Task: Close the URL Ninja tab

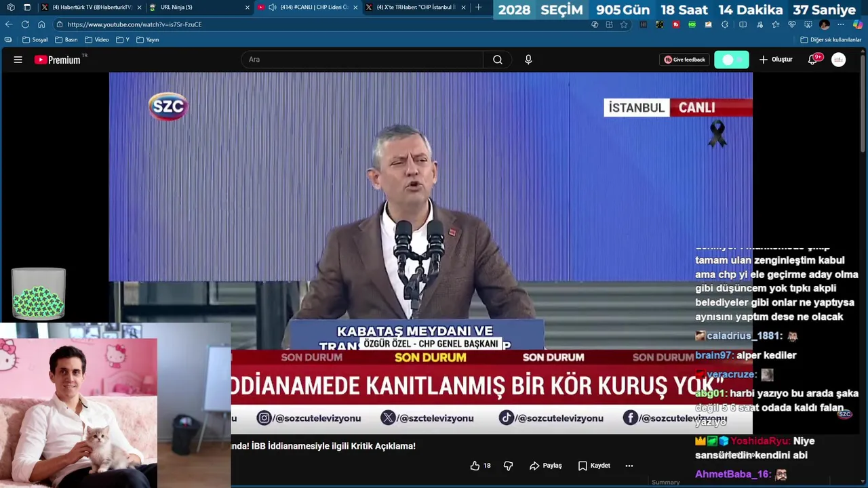Action: (248, 7)
